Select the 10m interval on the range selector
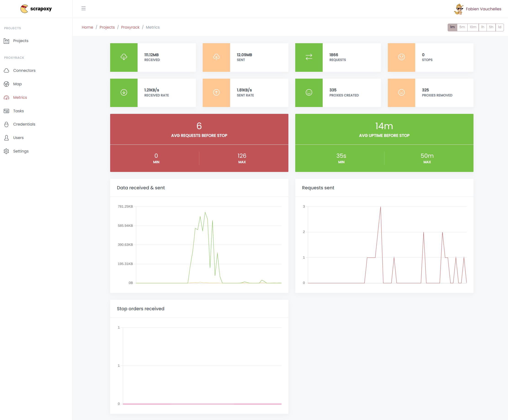 (x=473, y=27)
